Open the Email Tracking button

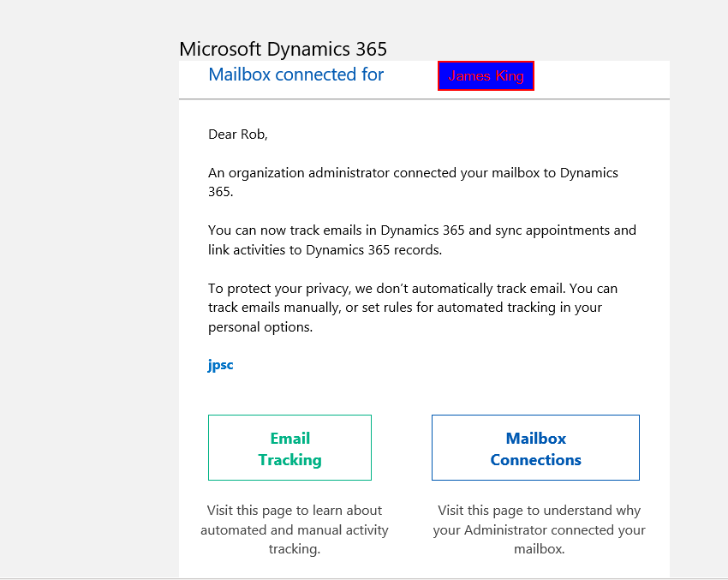coord(289,448)
